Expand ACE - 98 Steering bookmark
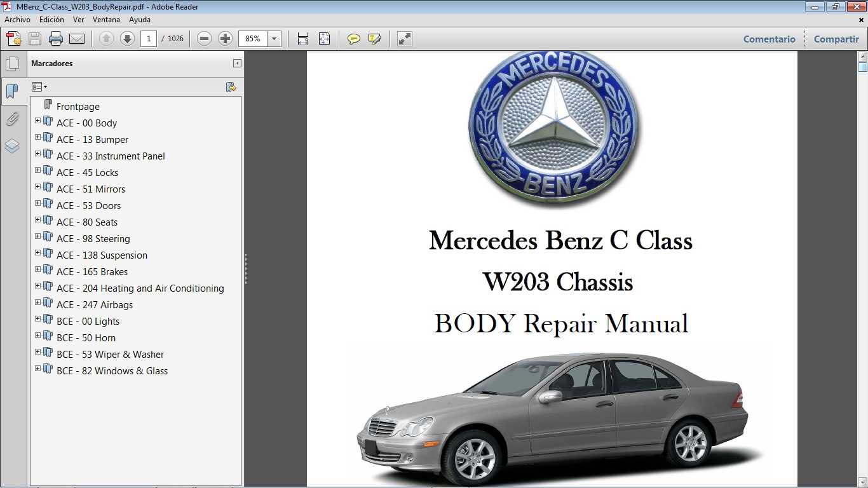The height and width of the screenshot is (488, 868). [x=37, y=236]
